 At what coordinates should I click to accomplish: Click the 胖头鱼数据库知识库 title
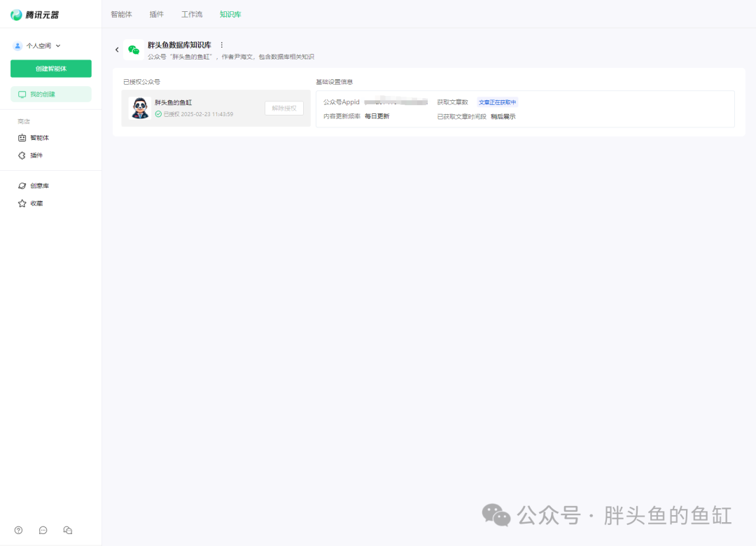pyautogui.click(x=179, y=45)
